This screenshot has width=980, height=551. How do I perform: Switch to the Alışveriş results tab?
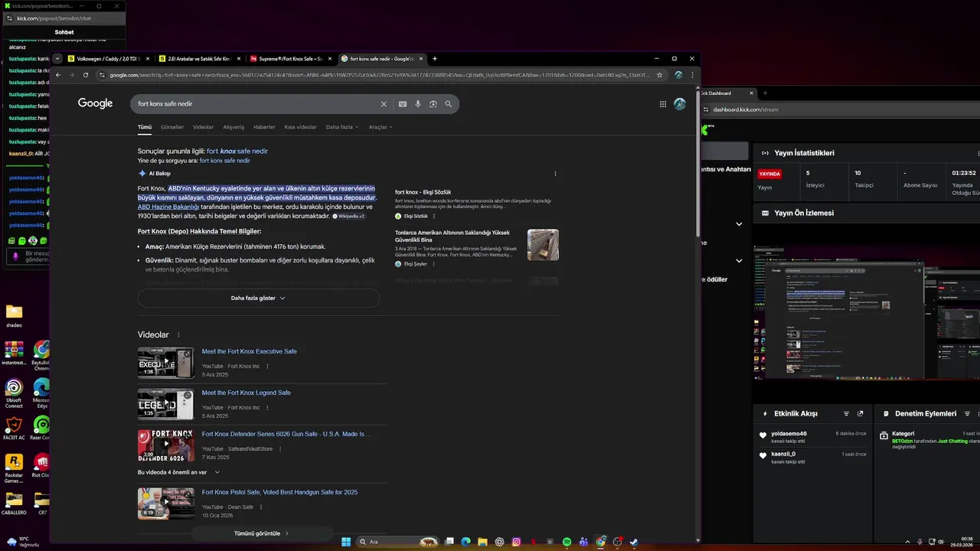click(234, 127)
